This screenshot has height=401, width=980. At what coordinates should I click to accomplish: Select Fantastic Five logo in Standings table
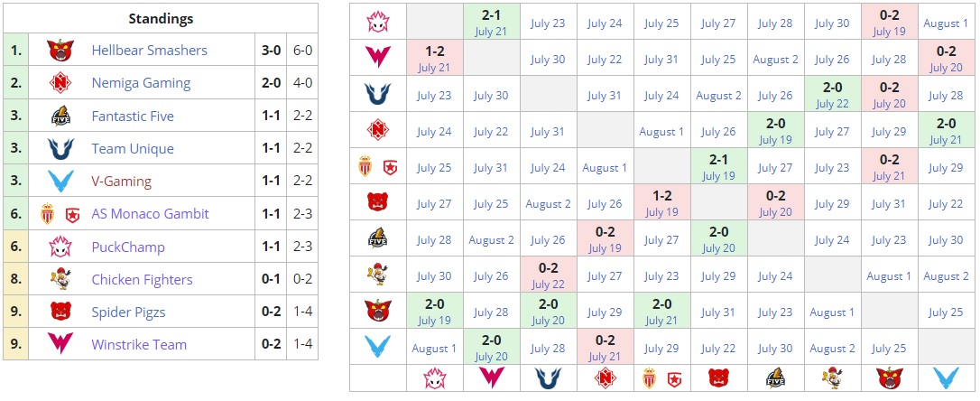pyautogui.click(x=62, y=117)
